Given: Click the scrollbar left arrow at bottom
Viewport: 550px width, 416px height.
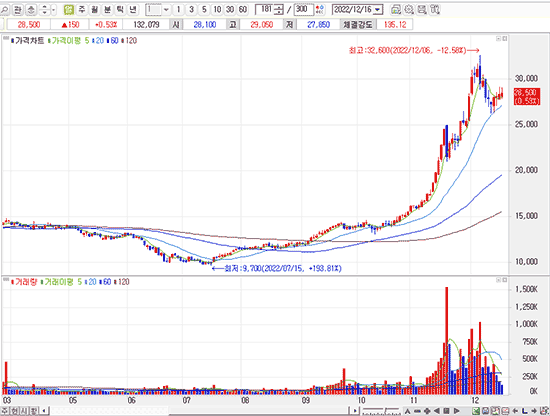Looking at the screenshot, I should pyautogui.click(x=44, y=411).
